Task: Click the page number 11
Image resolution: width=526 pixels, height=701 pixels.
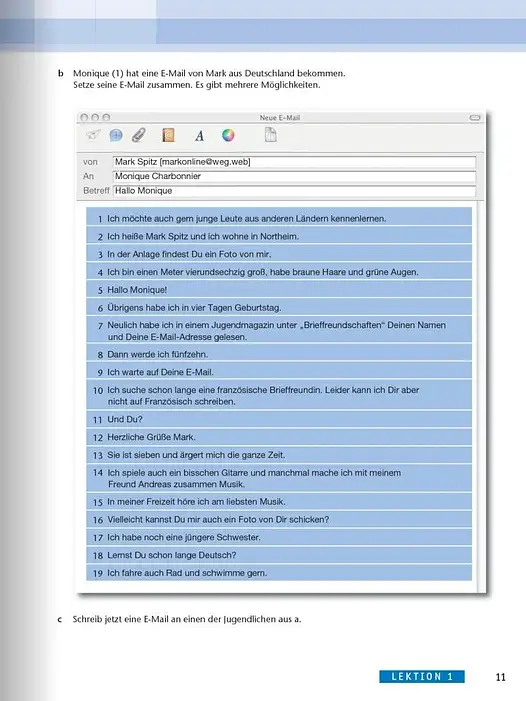Action: click(501, 677)
